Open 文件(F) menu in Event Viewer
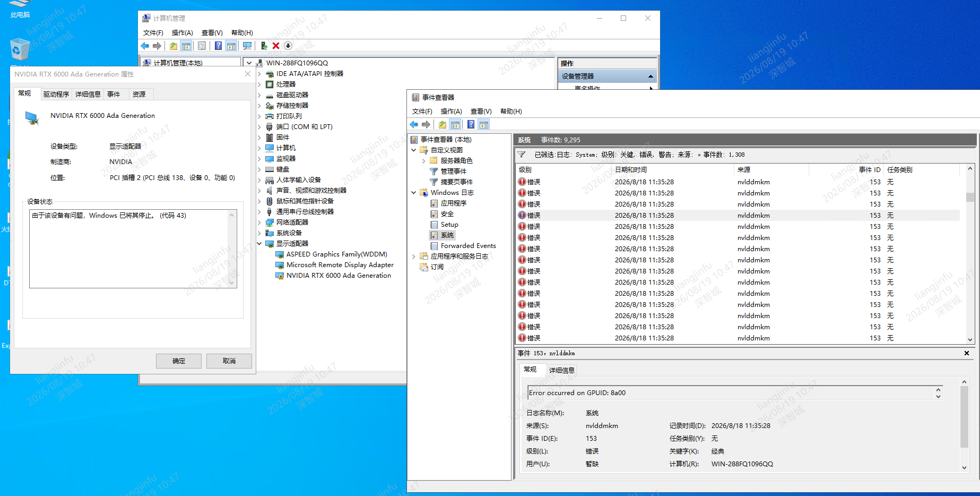 click(422, 112)
